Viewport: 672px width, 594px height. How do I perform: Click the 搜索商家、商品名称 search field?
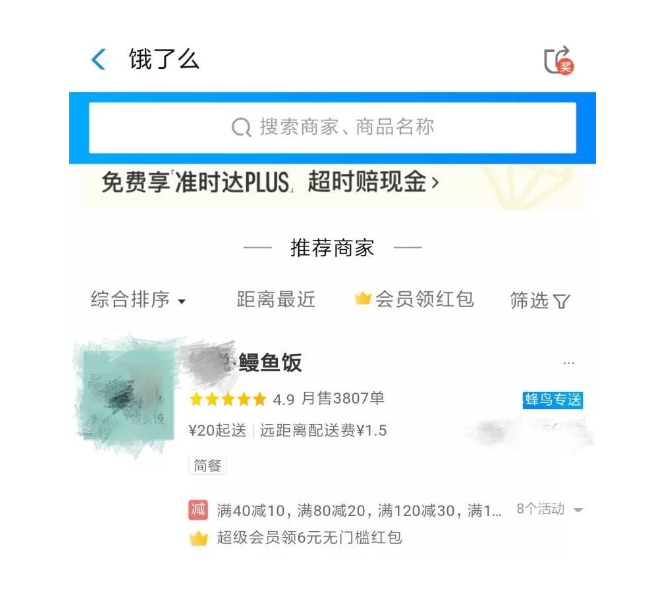(x=333, y=128)
